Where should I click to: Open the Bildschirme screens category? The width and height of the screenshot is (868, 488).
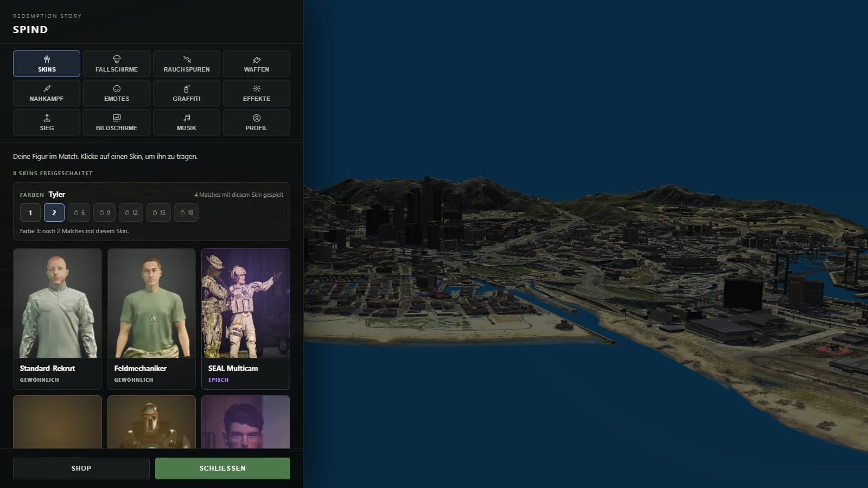117,123
